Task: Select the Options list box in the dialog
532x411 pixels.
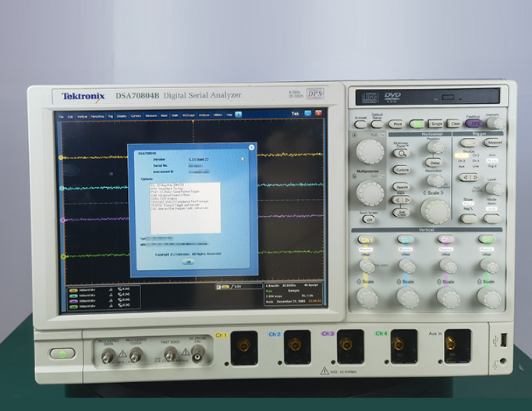Action: (185, 208)
